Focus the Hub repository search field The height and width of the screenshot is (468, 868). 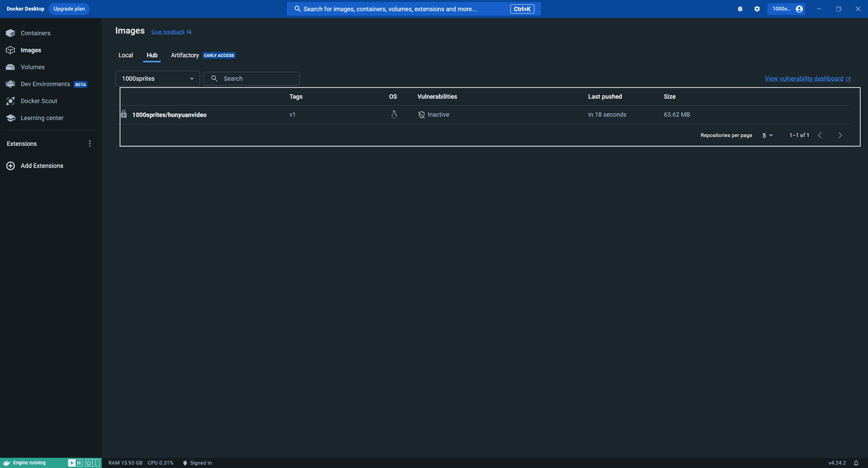pos(252,79)
